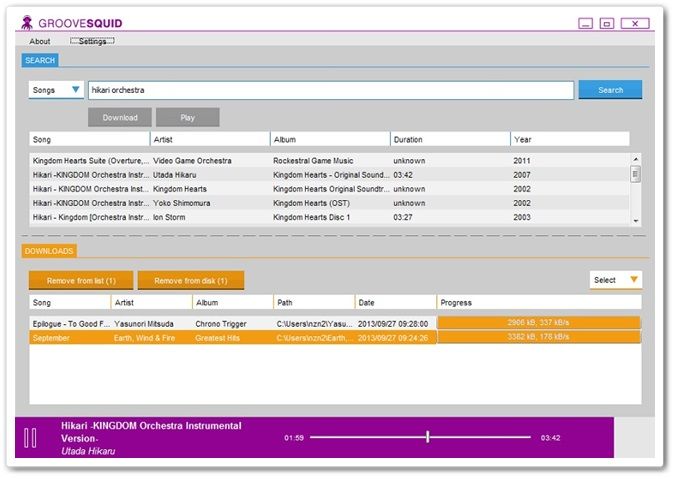
Task: Select the Ion Storm result row
Action: point(329,217)
